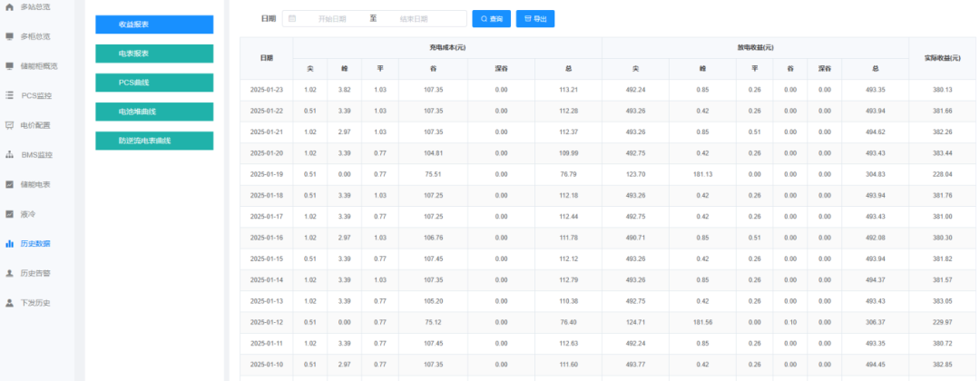
Task: Open 储能柜概览 in the sidebar
Action: [39, 66]
